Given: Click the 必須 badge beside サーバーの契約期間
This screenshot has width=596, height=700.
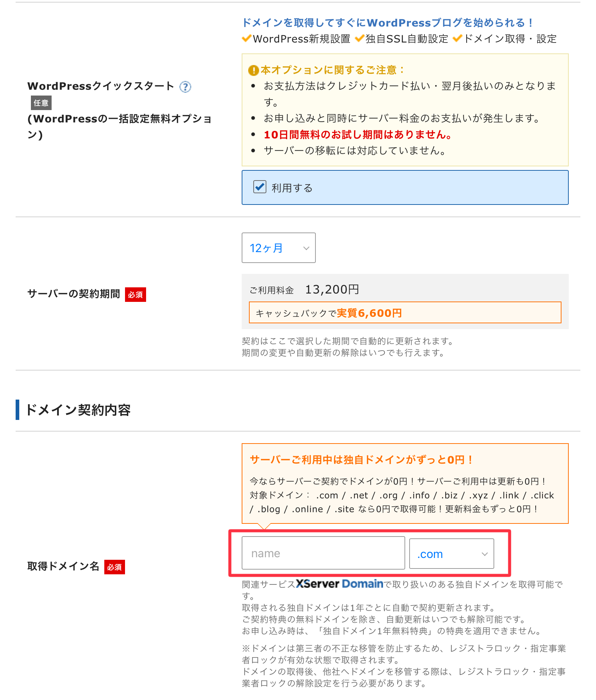Looking at the screenshot, I should tap(136, 295).
